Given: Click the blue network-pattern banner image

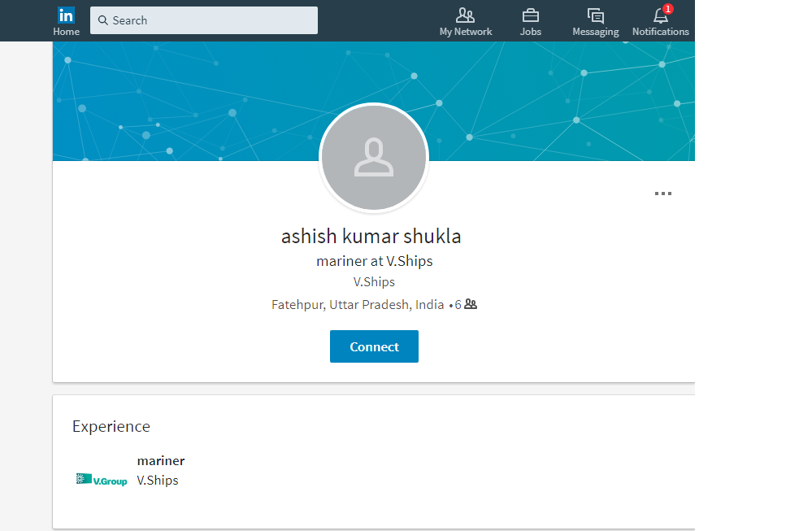Looking at the screenshot, I should coord(203,98).
